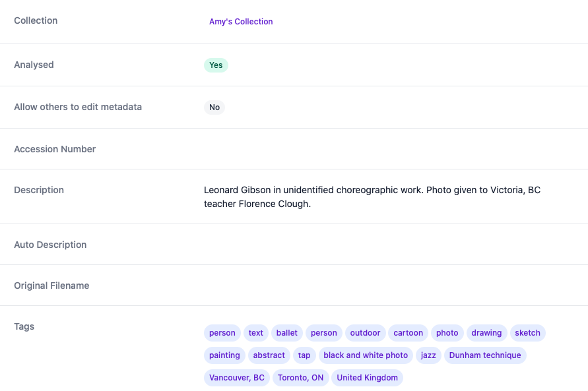Select the Vancouver, BC tag
Viewport: 588px width, 391px height.
click(x=237, y=378)
